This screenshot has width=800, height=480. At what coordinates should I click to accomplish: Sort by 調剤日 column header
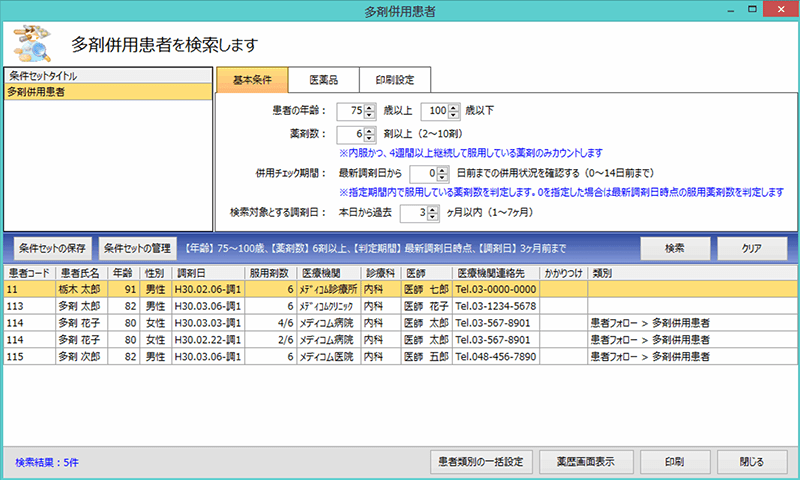tap(205, 272)
